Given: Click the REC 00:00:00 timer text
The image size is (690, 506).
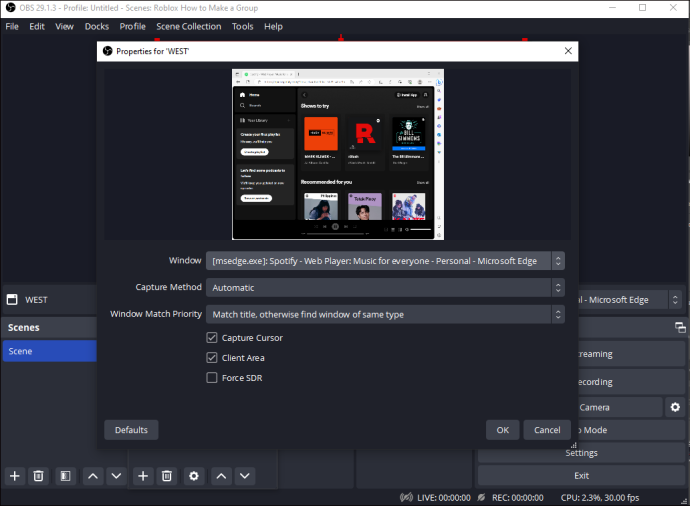Looking at the screenshot, I should [x=518, y=498].
